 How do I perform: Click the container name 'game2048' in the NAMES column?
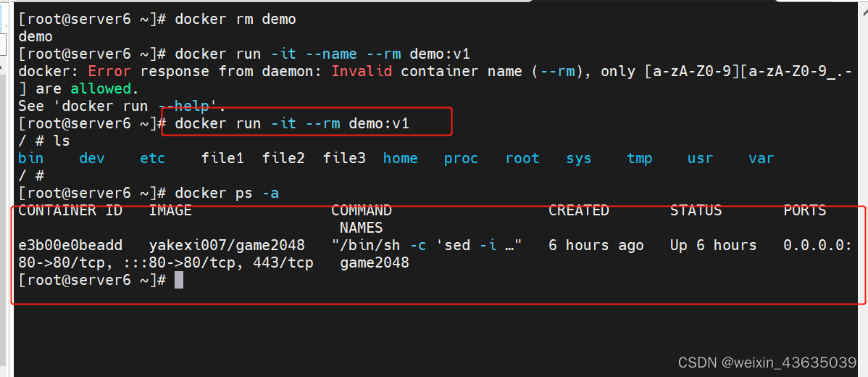coord(375,262)
